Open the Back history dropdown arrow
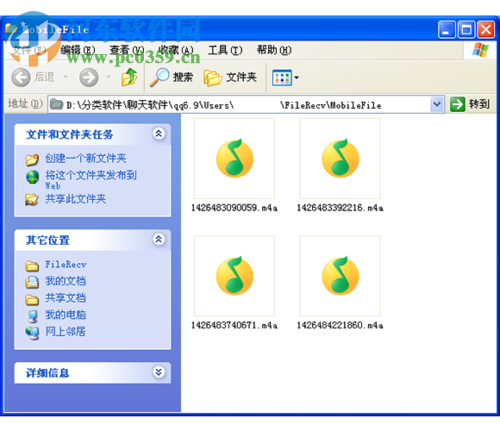Screen dimensions: 500x431 (66, 77)
